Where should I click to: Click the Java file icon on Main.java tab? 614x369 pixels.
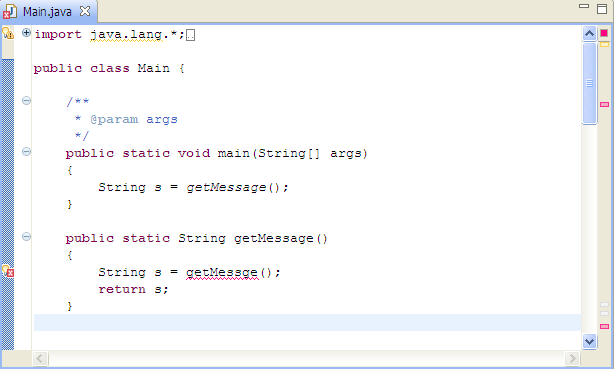click(x=9, y=12)
